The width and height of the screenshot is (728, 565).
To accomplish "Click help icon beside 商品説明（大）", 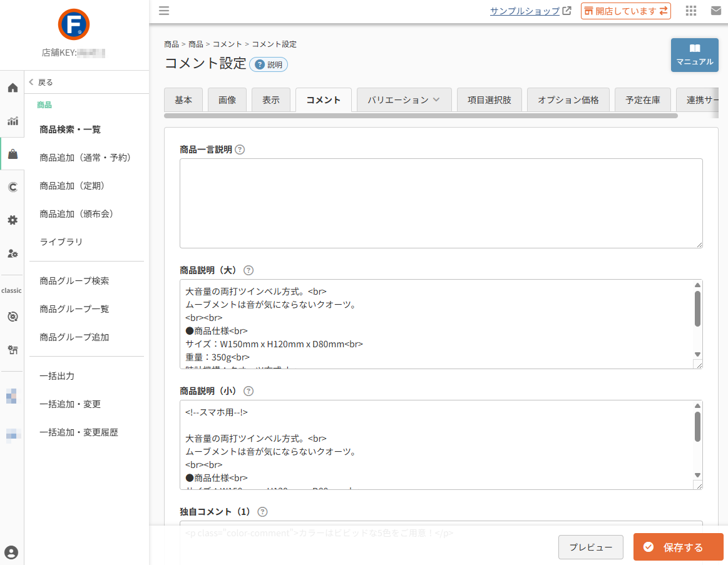I will [x=249, y=270].
